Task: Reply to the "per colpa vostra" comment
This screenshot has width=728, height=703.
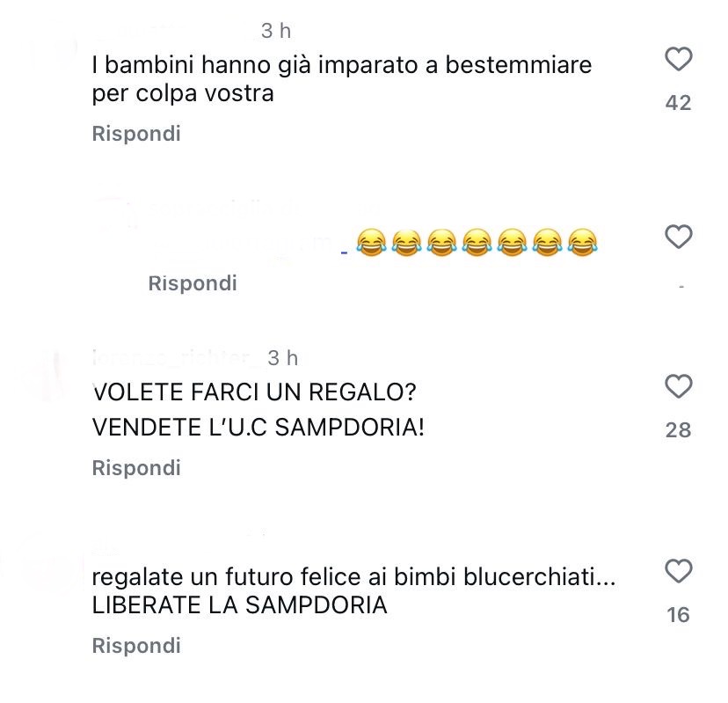Action: (136, 134)
